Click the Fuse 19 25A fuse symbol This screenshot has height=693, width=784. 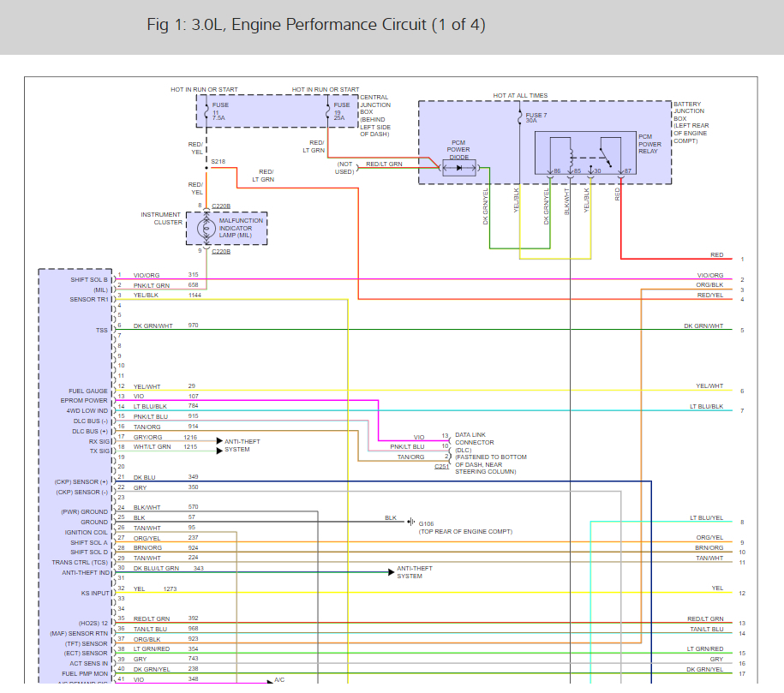tap(328, 111)
